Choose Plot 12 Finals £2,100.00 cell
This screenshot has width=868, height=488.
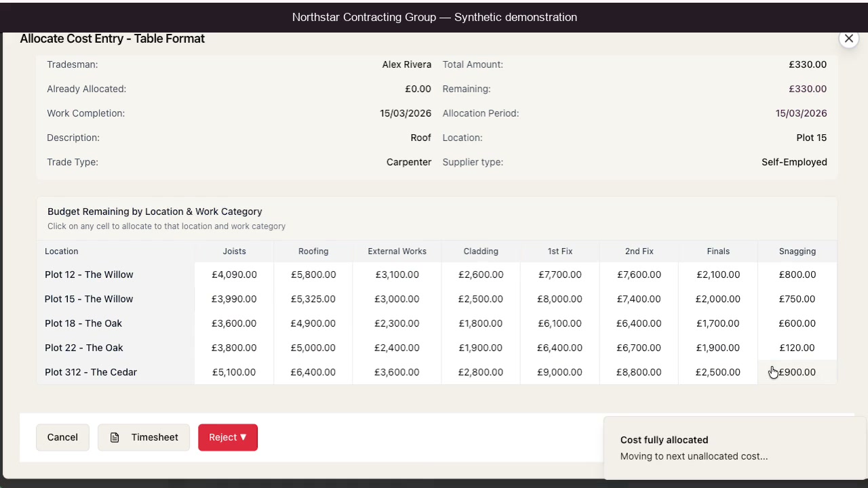coord(718,274)
